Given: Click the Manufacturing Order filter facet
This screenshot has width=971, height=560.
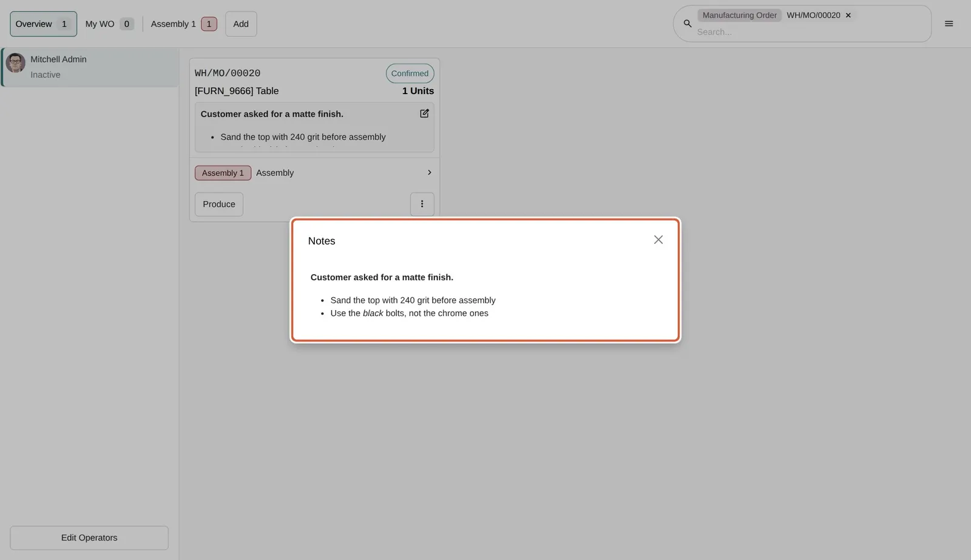Looking at the screenshot, I should click(739, 15).
